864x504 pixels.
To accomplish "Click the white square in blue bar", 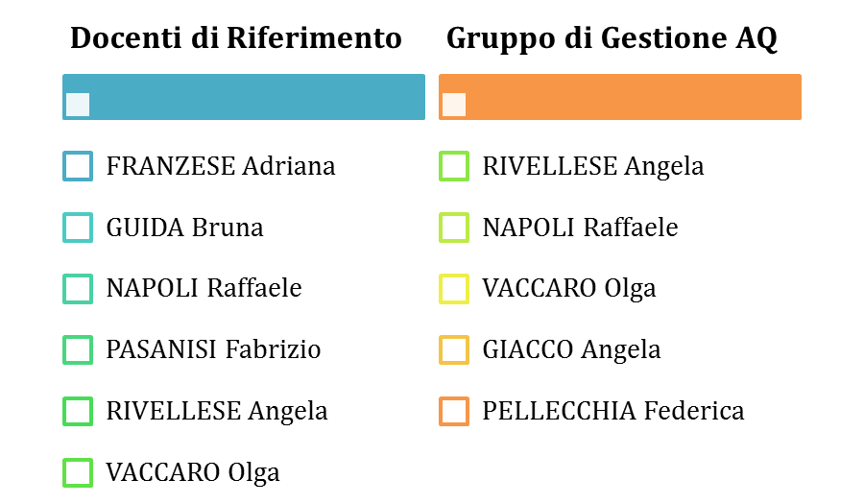I will (78, 105).
